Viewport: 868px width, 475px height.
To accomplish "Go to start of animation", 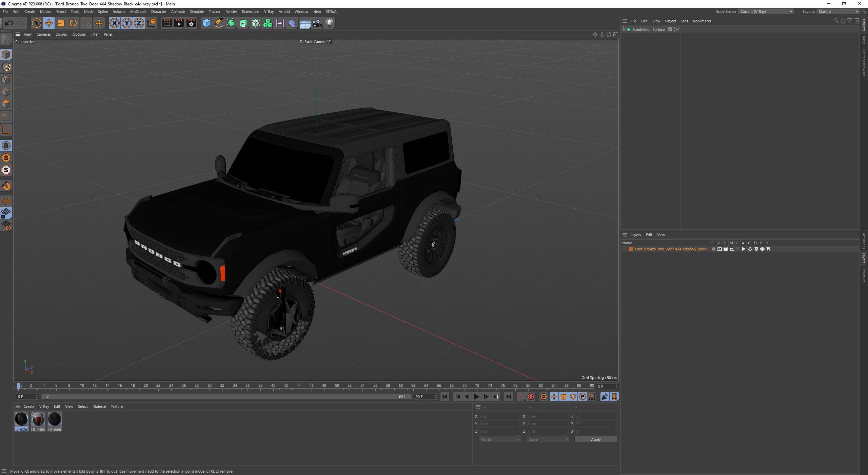I will (445, 397).
